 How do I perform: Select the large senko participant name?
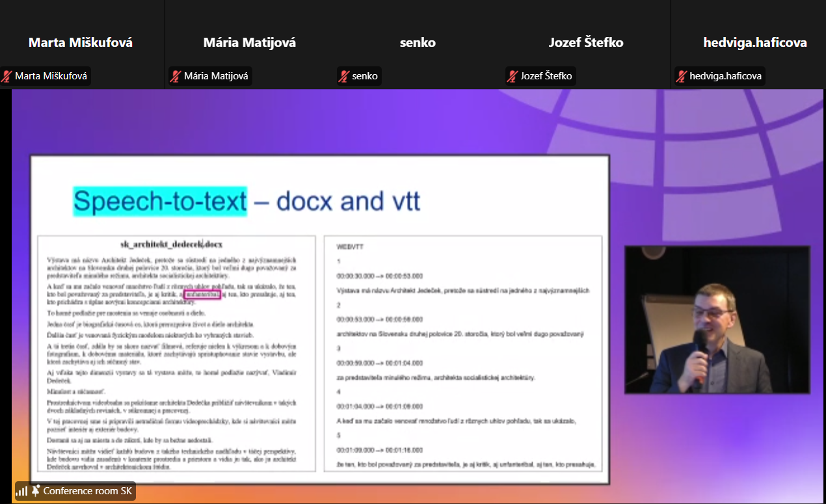(418, 43)
